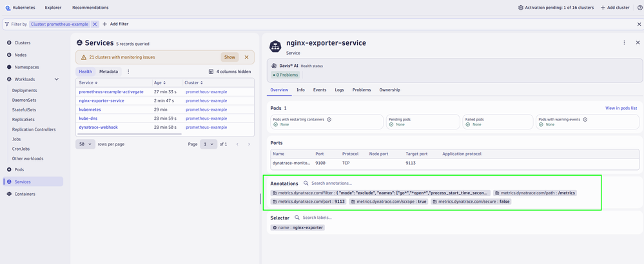Viewport: 644px width, 264px height.
Task: Click the columns hidden table icon
Action: tap(211, 71)
